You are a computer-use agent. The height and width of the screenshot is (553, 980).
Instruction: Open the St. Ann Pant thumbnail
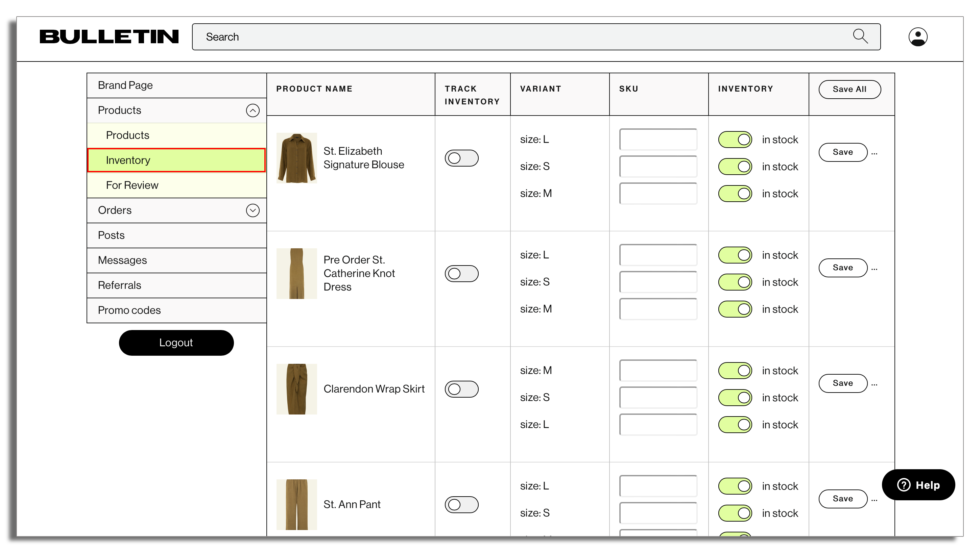(x=296, y=505)
